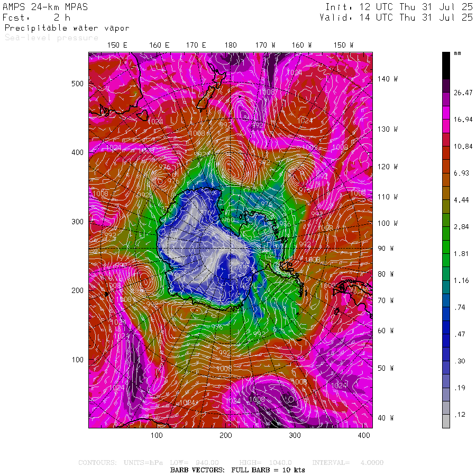Screen dimensions: 476x476
Task: Click the faded "Sea-level pressure" label
Action: tap(52, 38)
